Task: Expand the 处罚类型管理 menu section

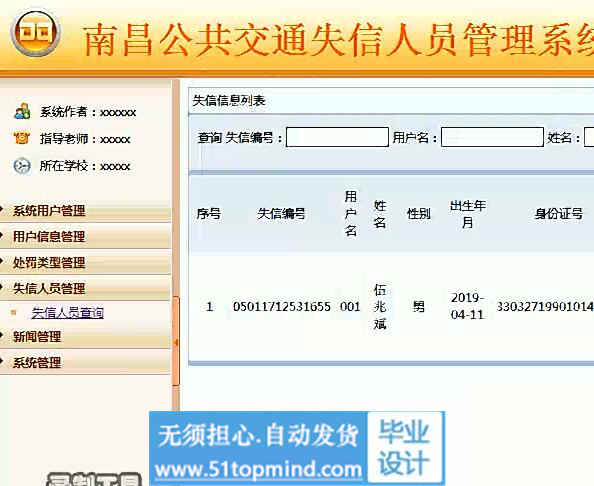Action: point(85,263)
